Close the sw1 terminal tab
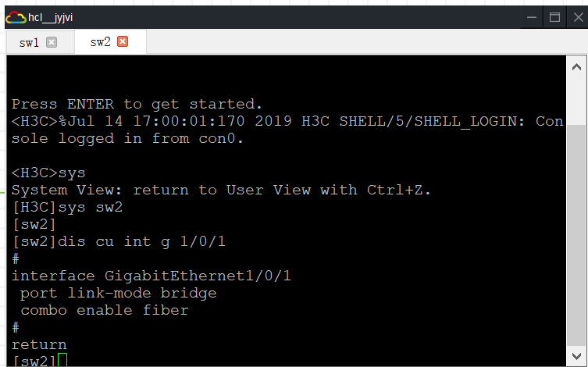 (x=52, y=42)
